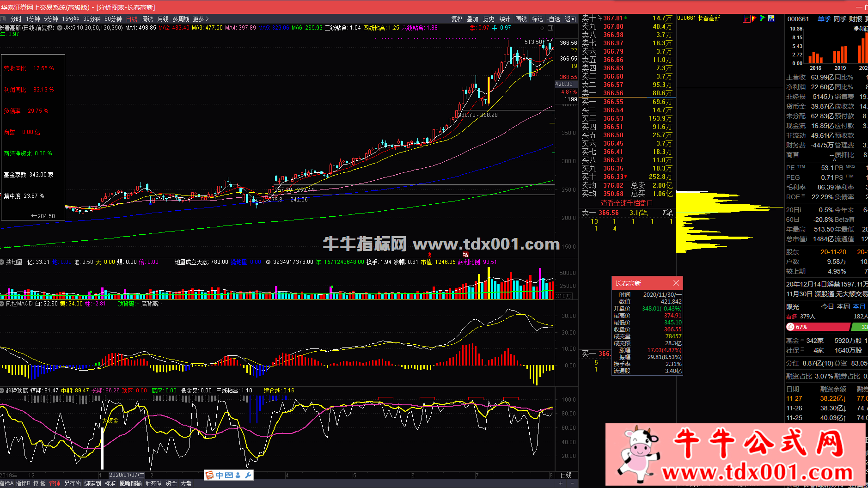Toggle 中 Chinese input mode

coord(220,475)
